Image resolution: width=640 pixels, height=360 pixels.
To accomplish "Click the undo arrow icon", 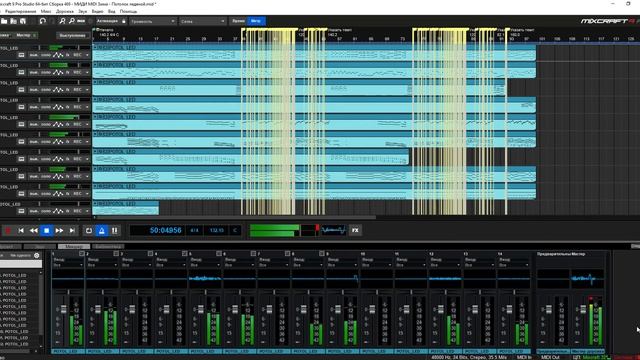I will point(42,21).
